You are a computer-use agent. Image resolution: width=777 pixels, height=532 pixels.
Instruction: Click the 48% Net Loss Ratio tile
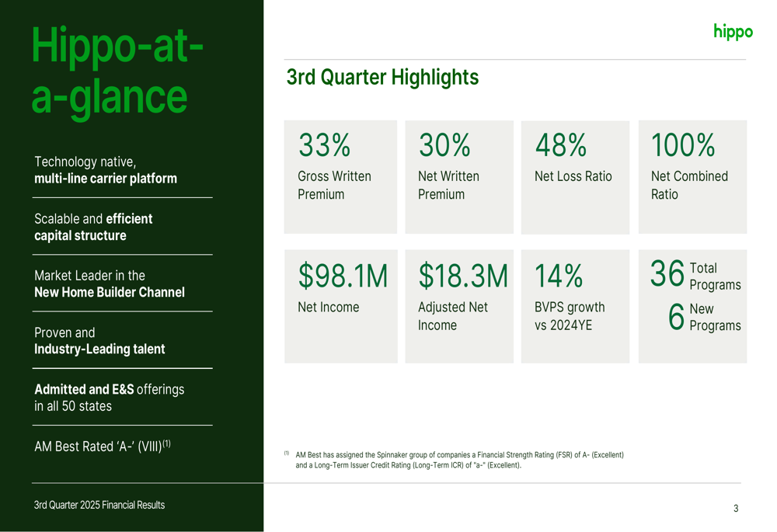[575, 176]
